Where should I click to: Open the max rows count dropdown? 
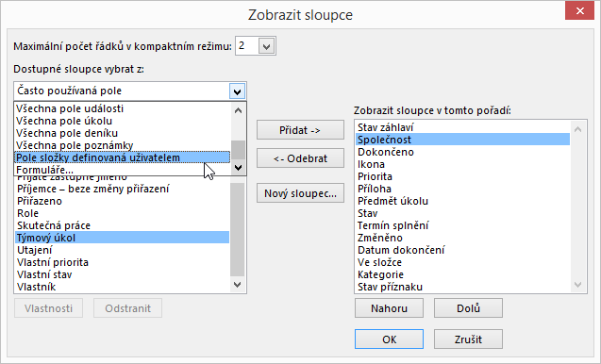(x=267, y=46)
